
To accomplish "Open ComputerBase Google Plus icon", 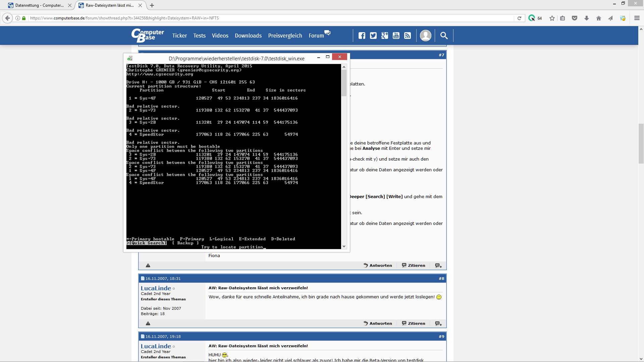I will [x=385, y=36].
